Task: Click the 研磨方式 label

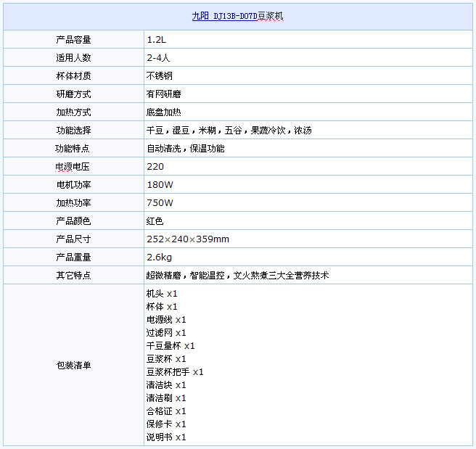Action: [73, 94]
